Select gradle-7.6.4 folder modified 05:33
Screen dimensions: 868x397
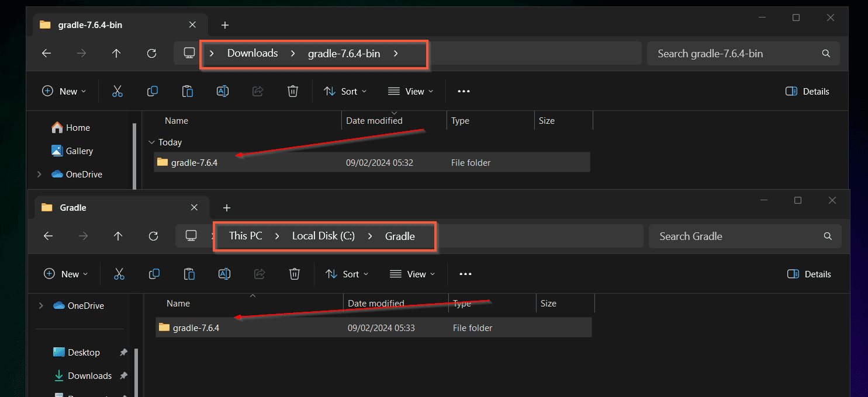[x=374, y=328]
